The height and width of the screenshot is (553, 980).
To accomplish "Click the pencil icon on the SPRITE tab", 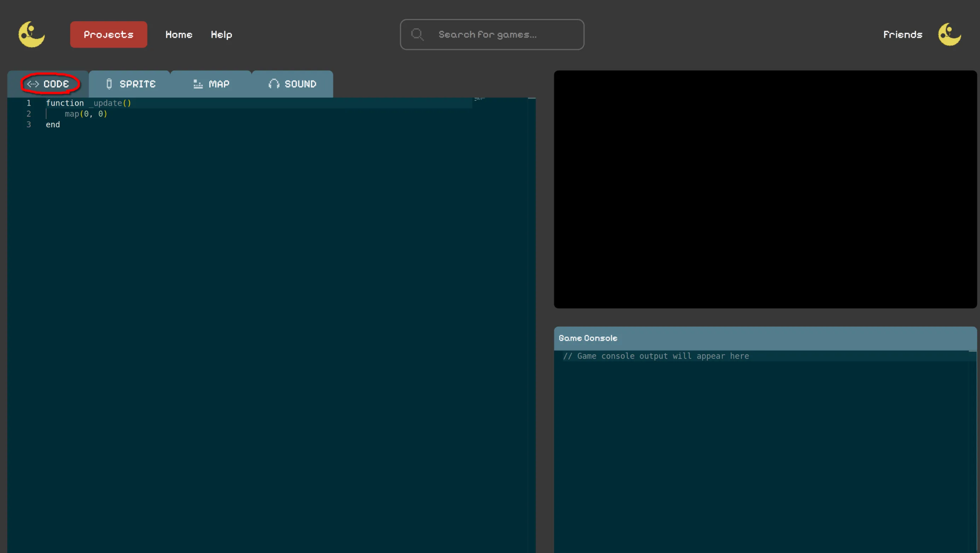I will 109,84.
